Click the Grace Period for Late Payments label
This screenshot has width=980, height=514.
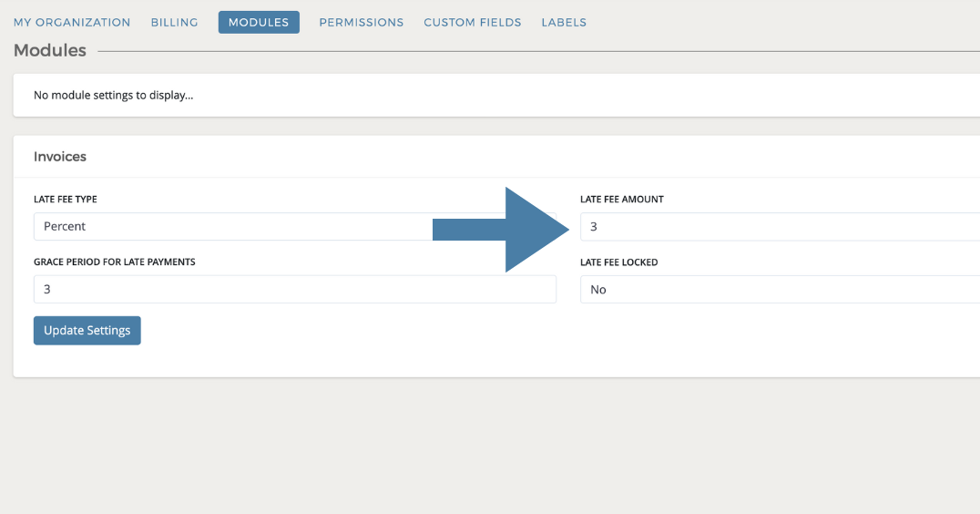coord(115,262)
